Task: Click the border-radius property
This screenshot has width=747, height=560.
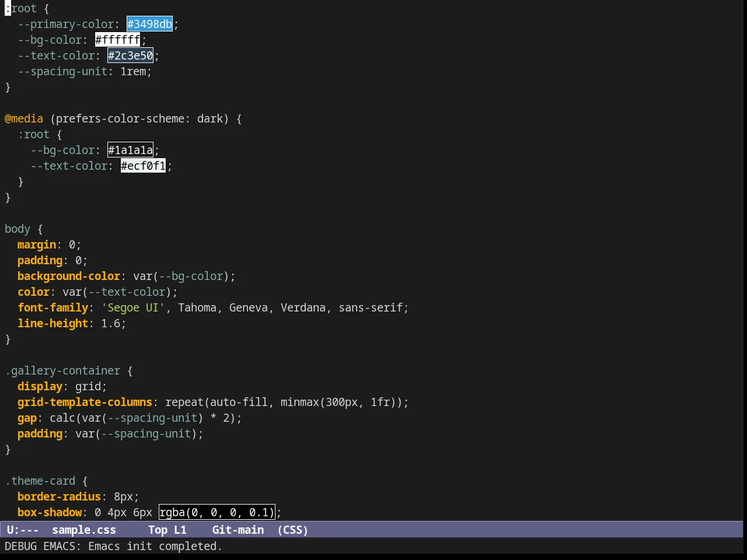Action: tap(60, 496)
